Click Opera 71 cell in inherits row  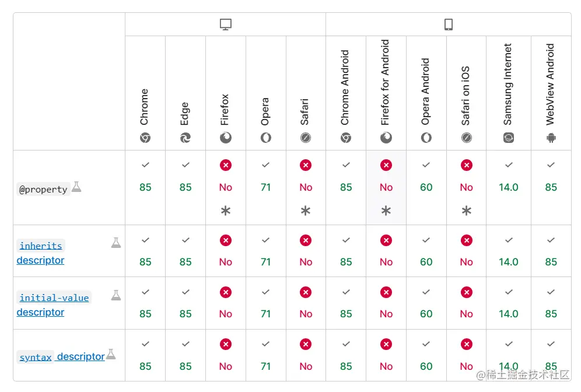[x=266, y=262]
